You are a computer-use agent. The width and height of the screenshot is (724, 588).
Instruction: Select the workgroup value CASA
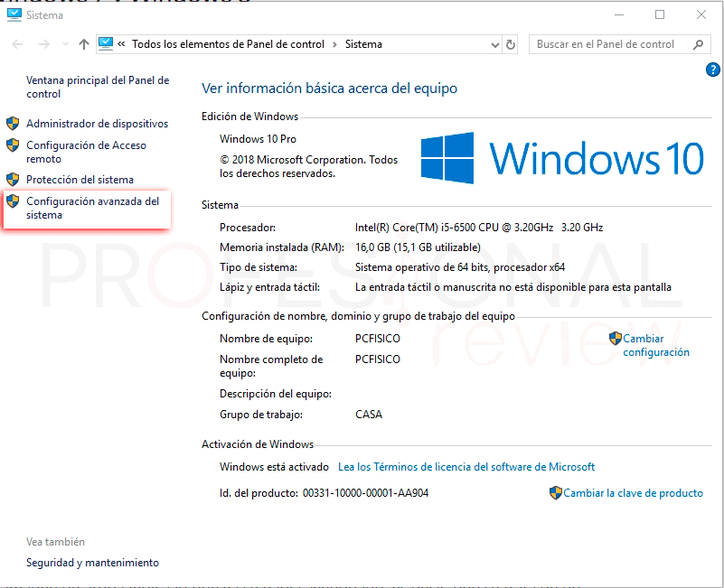point(369,415)
